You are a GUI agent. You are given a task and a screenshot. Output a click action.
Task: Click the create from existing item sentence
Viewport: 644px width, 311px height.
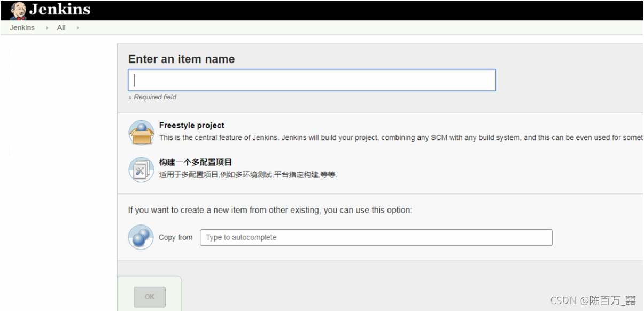point(270,211)
